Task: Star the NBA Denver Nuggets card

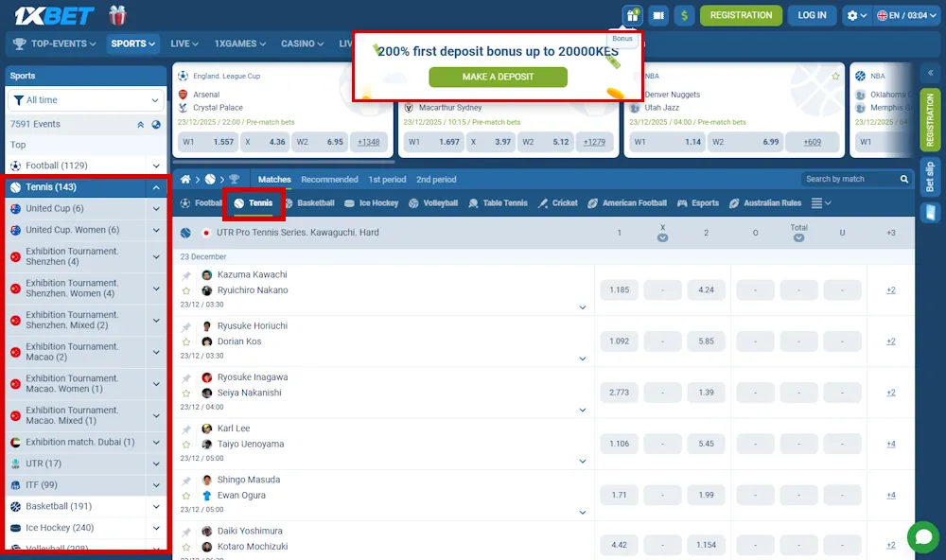Action: [835, 76]
